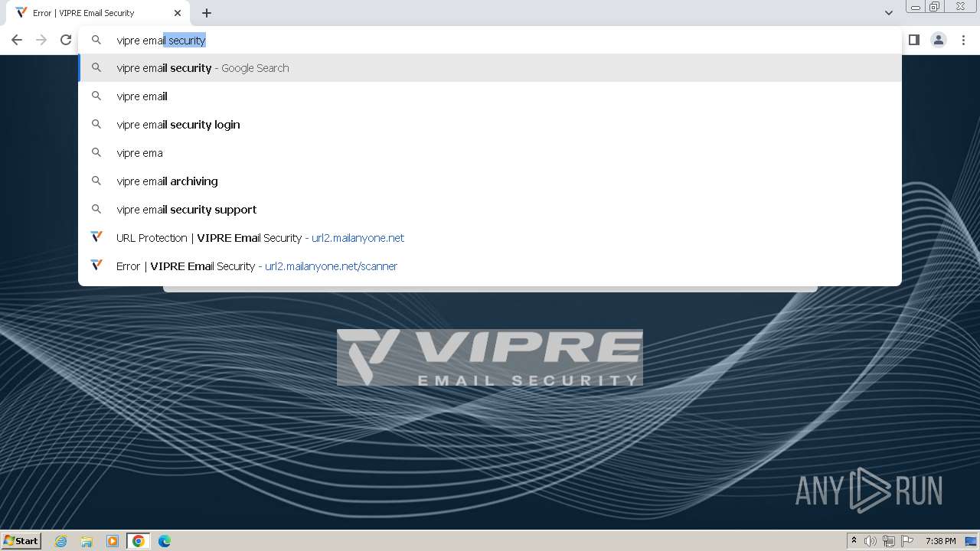Viewport: 980px width, 551px height.
Task: Open the Windows Start menu
Action: (21, 540)
